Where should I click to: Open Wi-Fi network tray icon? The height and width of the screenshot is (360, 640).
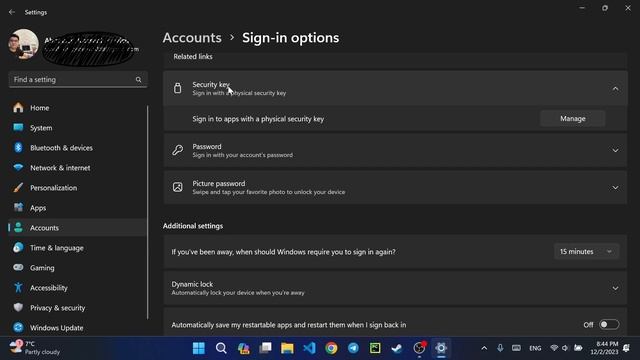click(554, 348)
